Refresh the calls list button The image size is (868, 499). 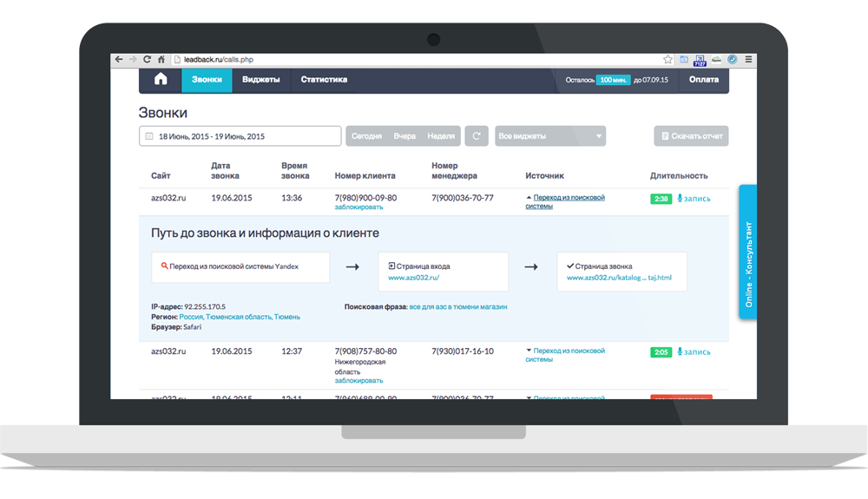point(476,136)
